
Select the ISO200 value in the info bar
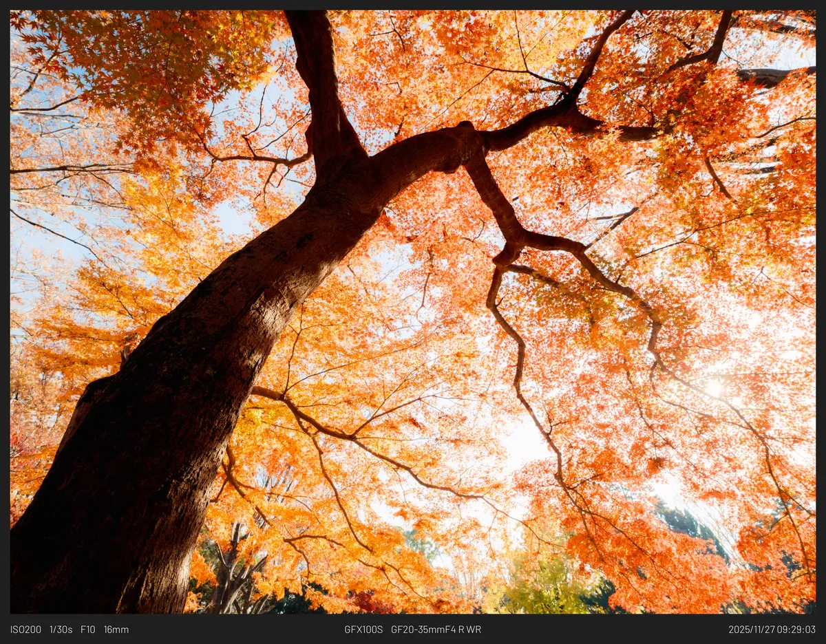pos(25,630)
